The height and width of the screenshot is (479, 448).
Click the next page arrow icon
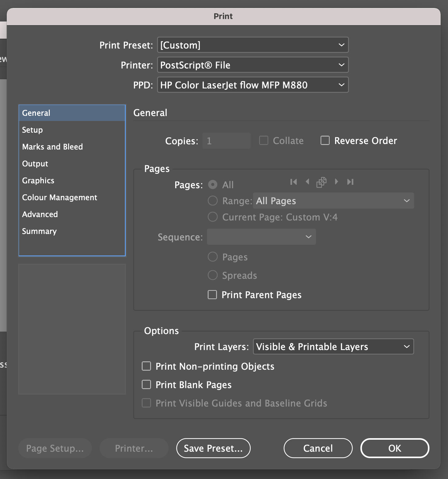point(336,182)
